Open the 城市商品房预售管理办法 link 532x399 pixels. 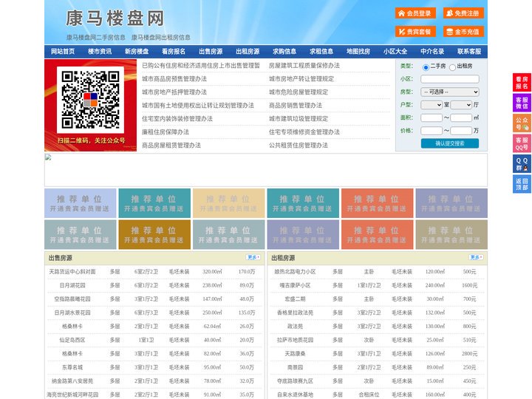(x=174, y=79)
